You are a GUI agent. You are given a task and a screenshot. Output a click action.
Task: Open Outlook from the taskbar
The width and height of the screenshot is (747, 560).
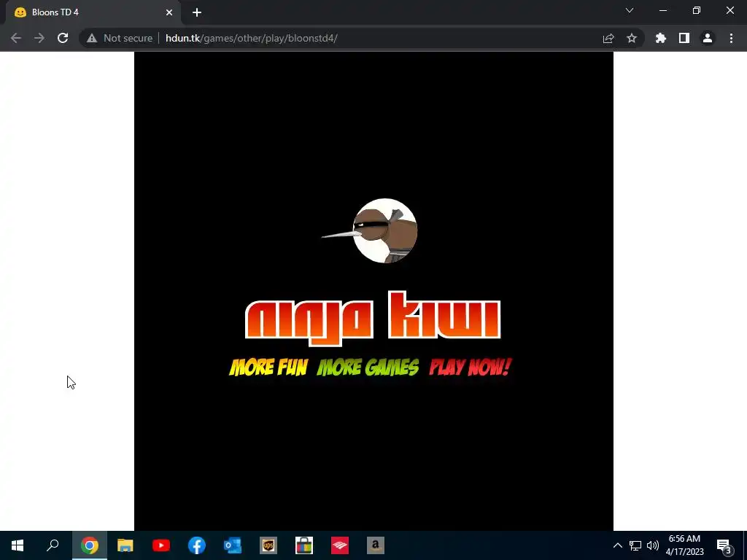(x=233, y=545)
